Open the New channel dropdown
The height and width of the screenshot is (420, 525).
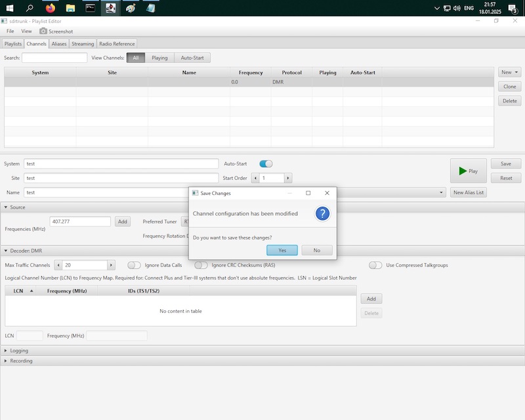tap(509, 72)
